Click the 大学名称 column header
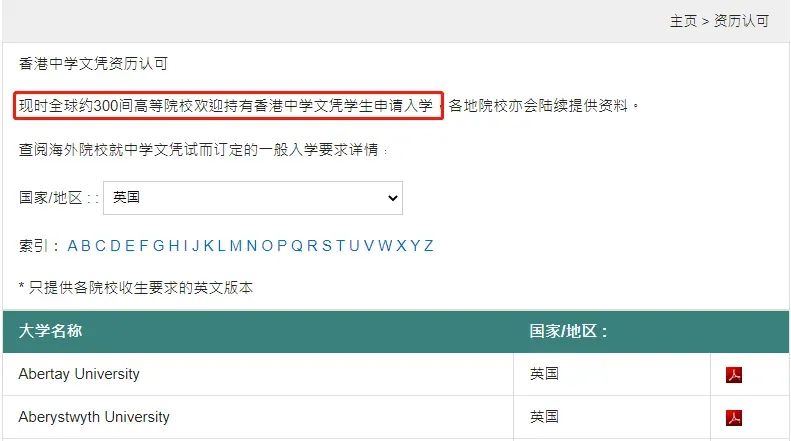This screenshot has height=441, width=791. 50,331
